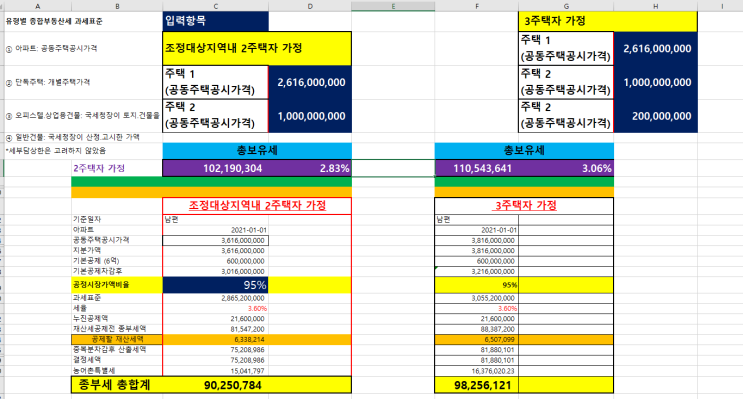Click the yellow '공정시장가액비율' label
The image size is (743, 399).
tap(117, 285)
